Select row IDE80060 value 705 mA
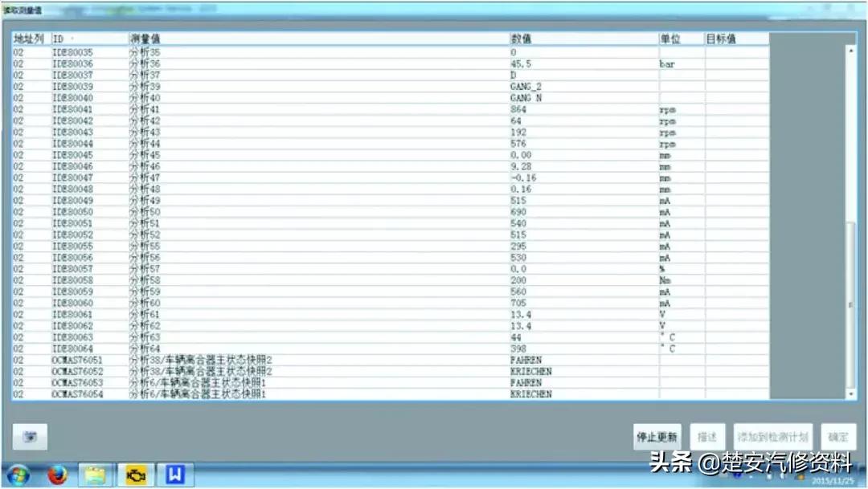The width and height of the screenshot is (868, 489). coord(391,304)
